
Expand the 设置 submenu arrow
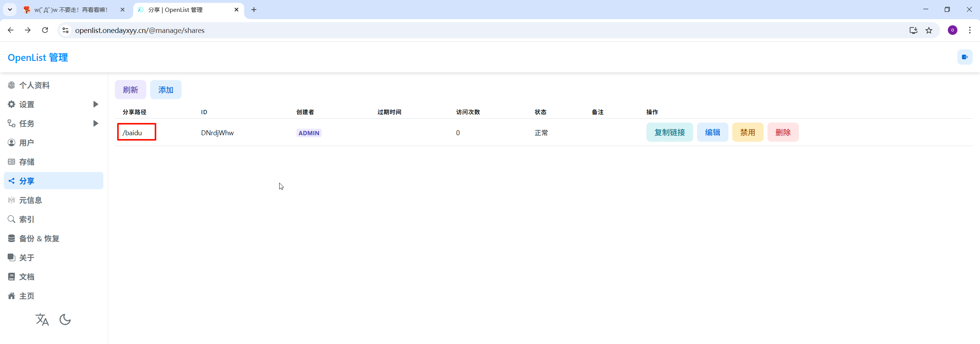coord(96,104)
